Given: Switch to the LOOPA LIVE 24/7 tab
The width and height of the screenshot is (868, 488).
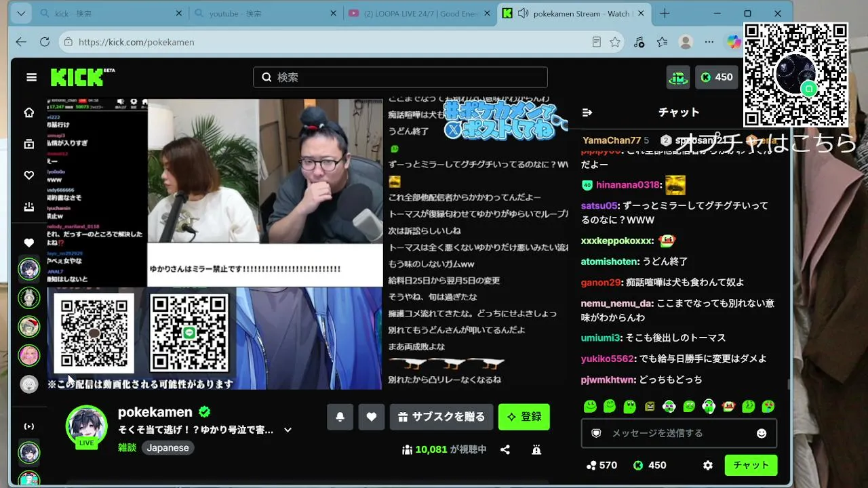Looking at the screenshot, I should (x=419, y=14).
